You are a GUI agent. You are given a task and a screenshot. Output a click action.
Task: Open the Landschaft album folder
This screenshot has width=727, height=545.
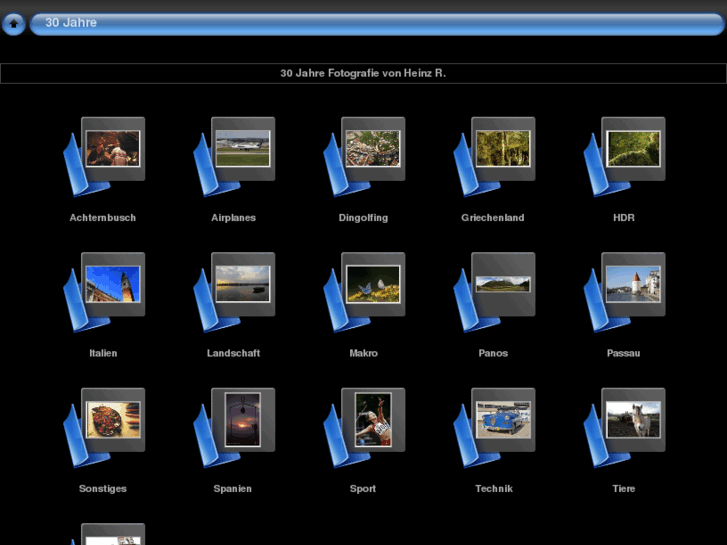tap(234, 292)
